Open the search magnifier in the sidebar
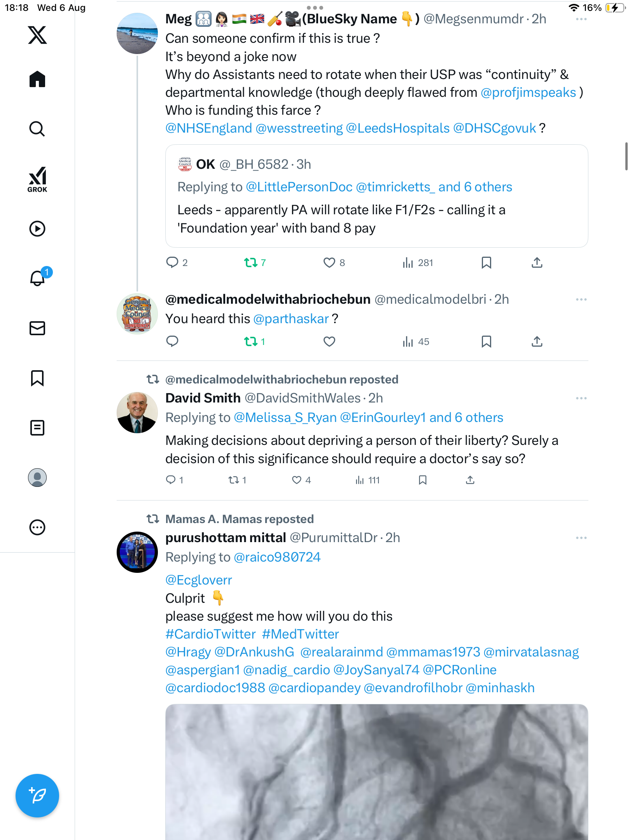 37,129
